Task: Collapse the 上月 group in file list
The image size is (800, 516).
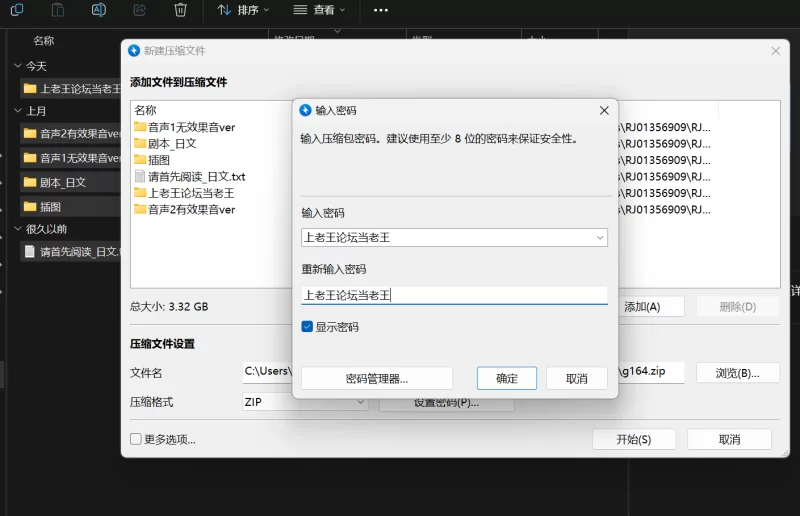Action: (17, 111)
